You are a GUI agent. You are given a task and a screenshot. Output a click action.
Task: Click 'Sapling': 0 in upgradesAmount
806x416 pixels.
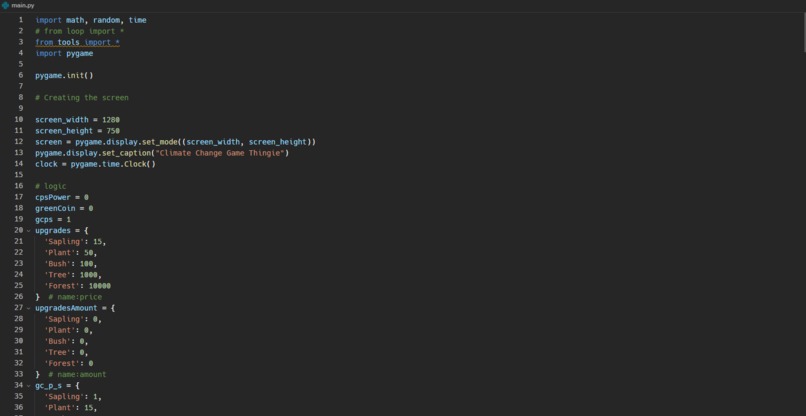click(x=73, y=319)
